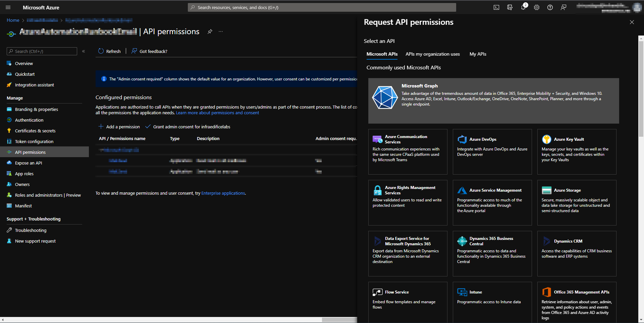Click the Description column header

(x=208, y=138)
